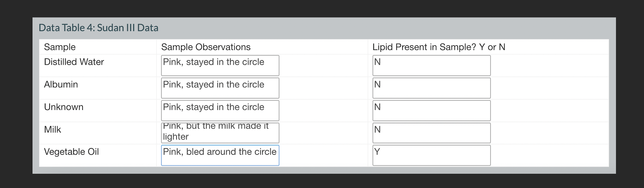Select the Unknown lipid present field
This screenshot has width=644, height=188.
click(x=431, y=110)
